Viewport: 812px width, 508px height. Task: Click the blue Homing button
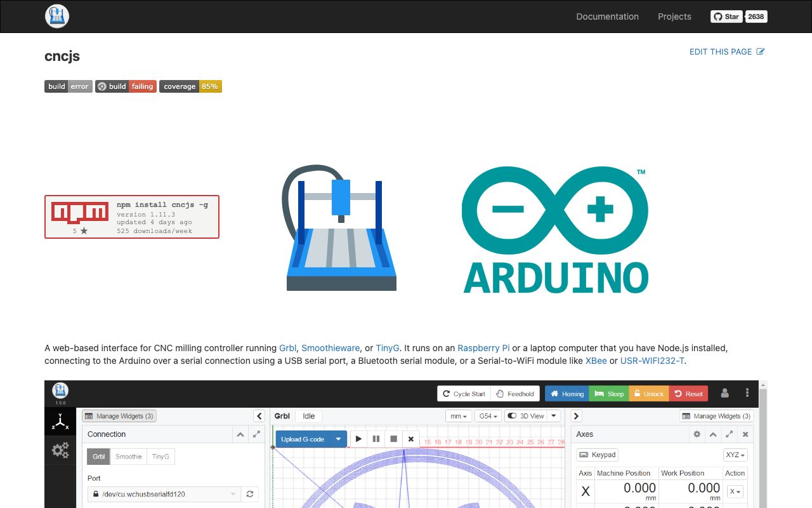[x=567, y=394]
